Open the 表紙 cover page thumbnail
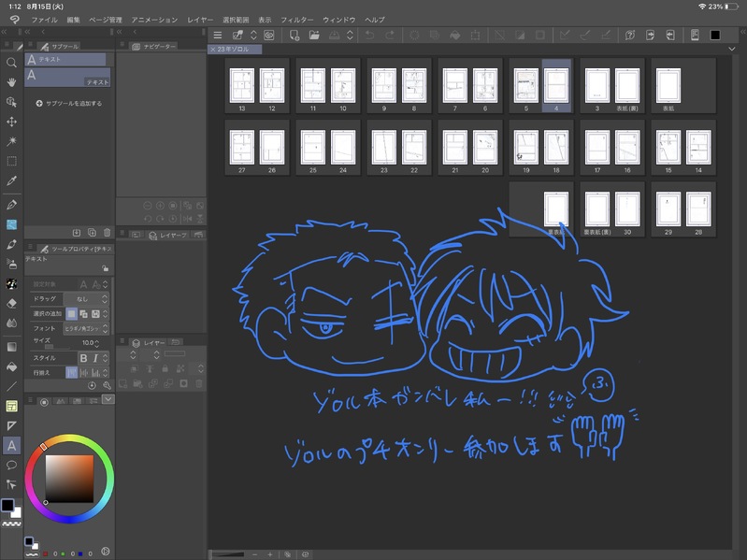The image size is (747, 560). (668, 86)
